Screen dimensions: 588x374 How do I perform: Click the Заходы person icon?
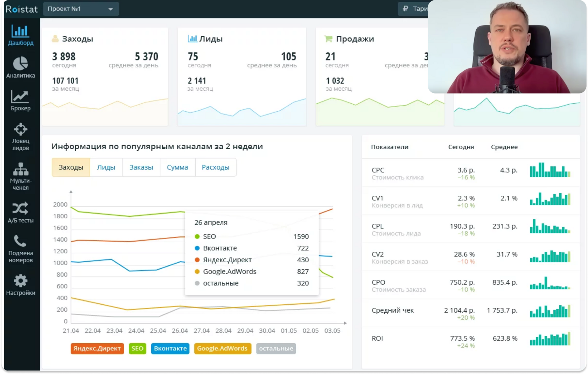[x=55, y=39]
